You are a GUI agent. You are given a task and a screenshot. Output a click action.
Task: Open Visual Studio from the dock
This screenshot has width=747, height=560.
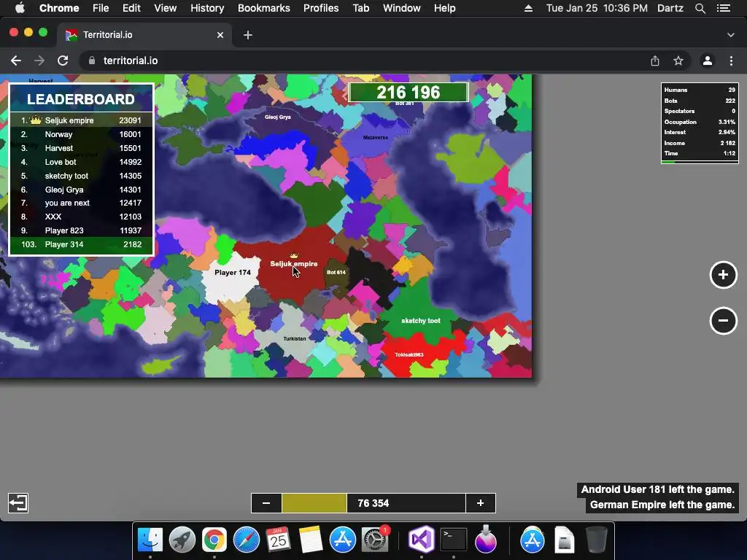[x=421, y=540]
